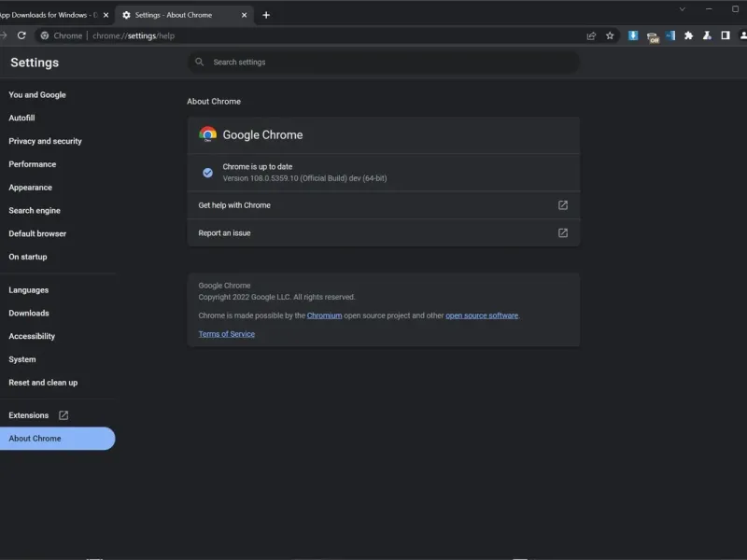Follow the Chromium link
This screenshot has height=560, width=747.
pyautogui.click(x=324, y=315)
